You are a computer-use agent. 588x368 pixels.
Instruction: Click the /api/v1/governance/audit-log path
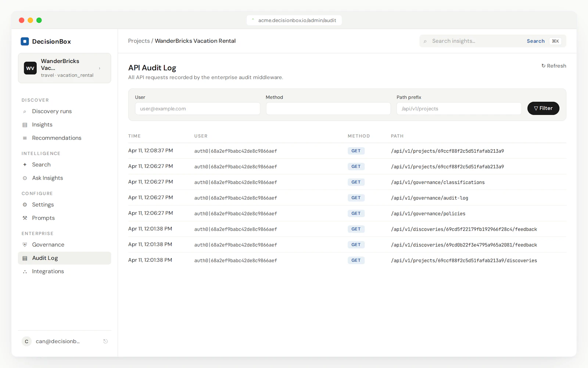pyautogui.click(x=430, y=198)
